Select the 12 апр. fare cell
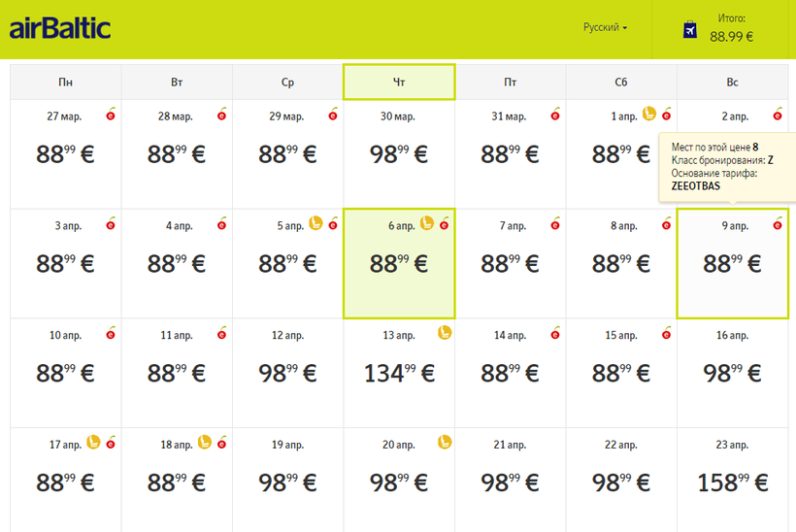The image size is (796, 532). [x=287, y=374]
